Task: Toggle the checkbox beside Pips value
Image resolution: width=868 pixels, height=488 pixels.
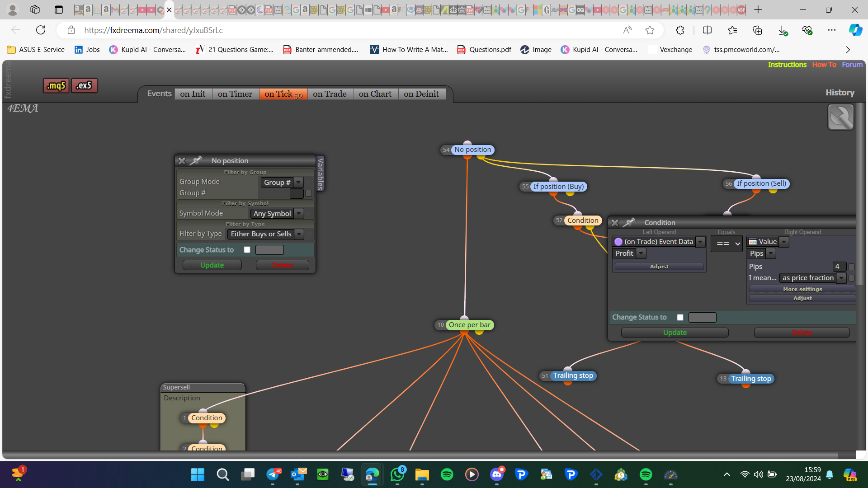Action: click(x=851, y=267)
